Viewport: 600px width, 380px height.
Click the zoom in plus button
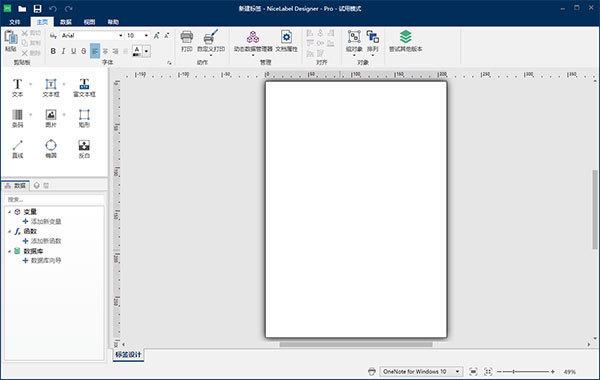553,372
